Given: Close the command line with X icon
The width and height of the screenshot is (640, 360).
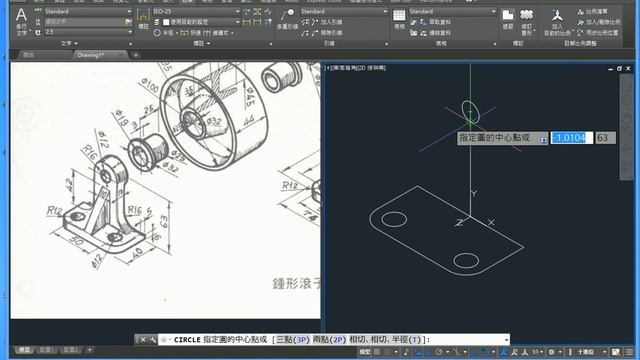Looking at the screenshot, I should (142, 340).
